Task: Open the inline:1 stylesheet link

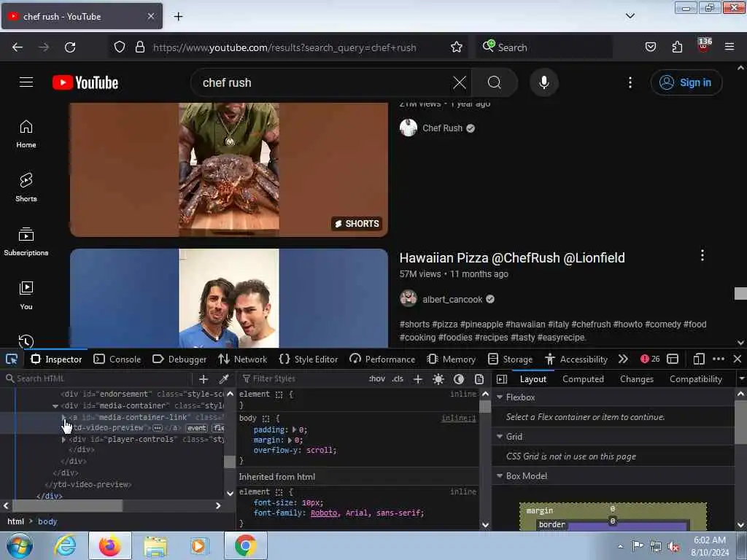Action: point(458,418)
